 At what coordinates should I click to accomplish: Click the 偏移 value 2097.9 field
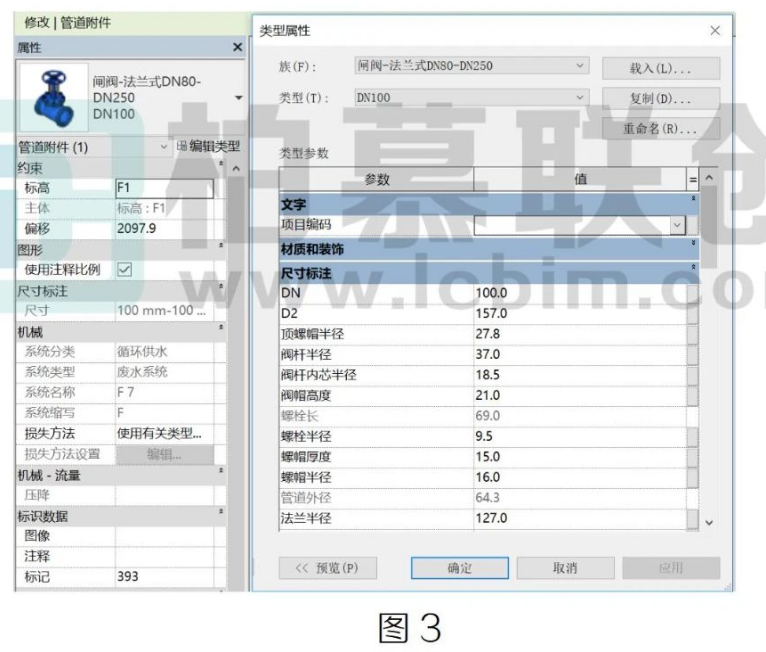[165, 229]
